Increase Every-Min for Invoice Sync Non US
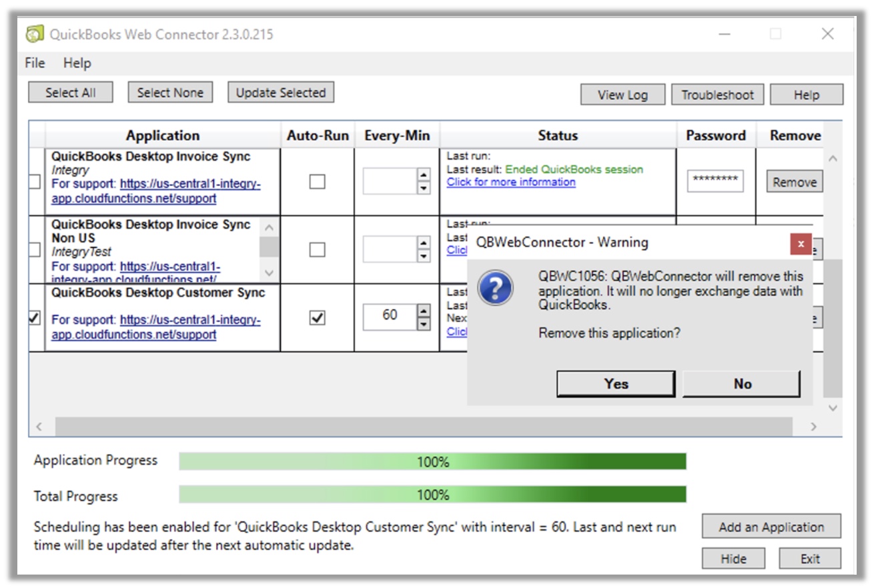Image resolution: width=874 pixels, height=588 pixels. 423,243
